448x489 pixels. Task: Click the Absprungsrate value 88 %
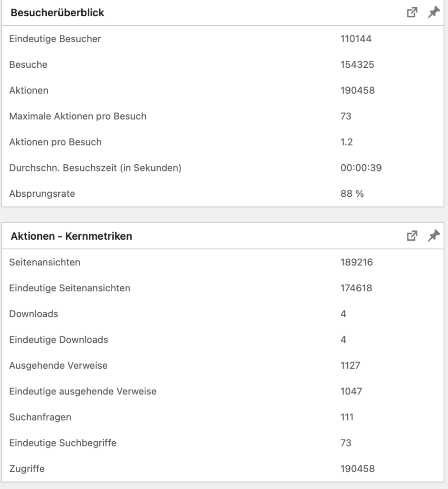pyautogui.click(x=352, y=194)
